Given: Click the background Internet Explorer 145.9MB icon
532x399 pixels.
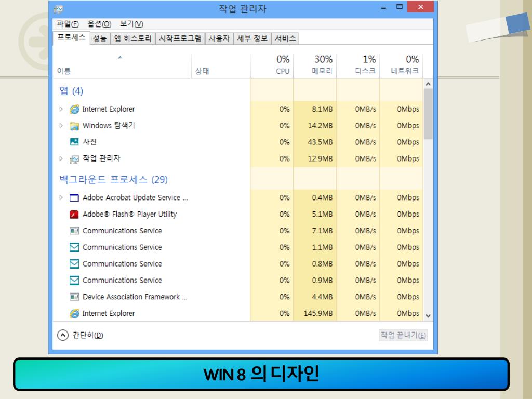Looking at the screenshot, I should pyautogui.click(x=74, y=313).
